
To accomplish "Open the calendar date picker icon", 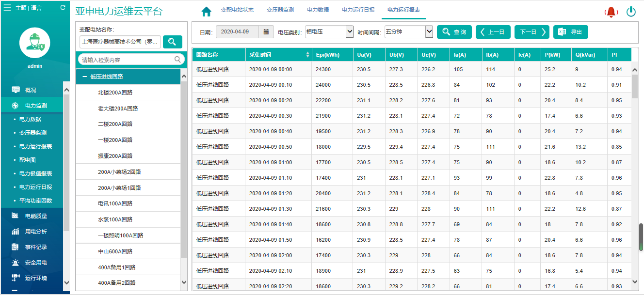I will [266, 32].
